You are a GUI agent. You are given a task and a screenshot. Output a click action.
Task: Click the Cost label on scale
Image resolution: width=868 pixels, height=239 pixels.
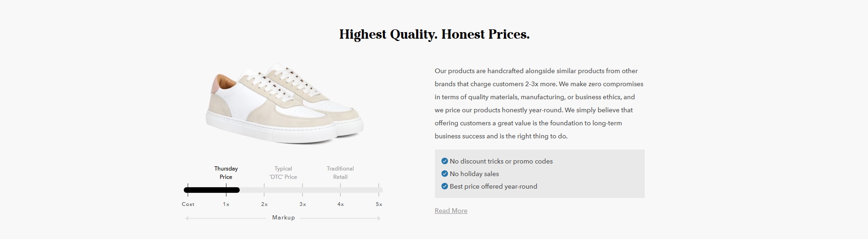(x=188, y=204)
